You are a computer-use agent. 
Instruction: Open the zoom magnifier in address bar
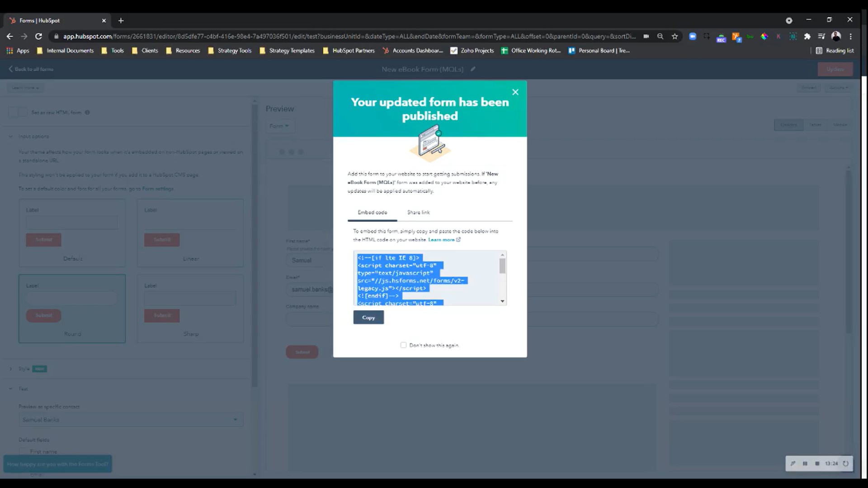[x=660, y=36]
